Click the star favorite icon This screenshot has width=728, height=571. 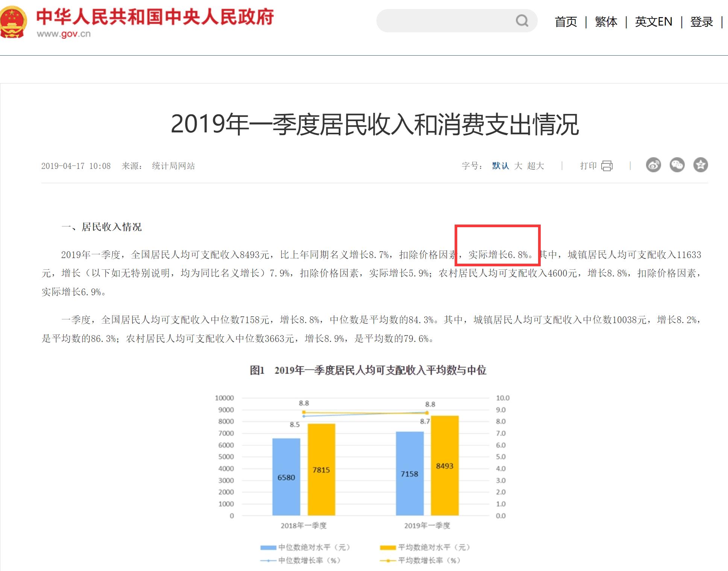pyautogui.click(x=700, y=165)
